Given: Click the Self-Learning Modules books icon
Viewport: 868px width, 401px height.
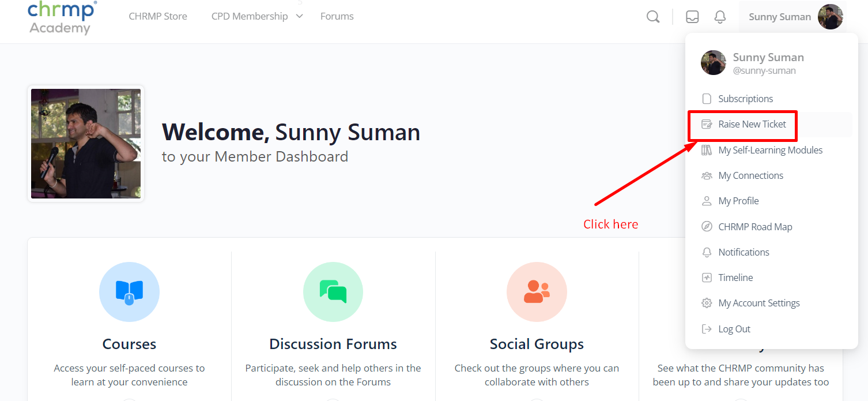Looking at the screenshot, I should click(707, 150).
